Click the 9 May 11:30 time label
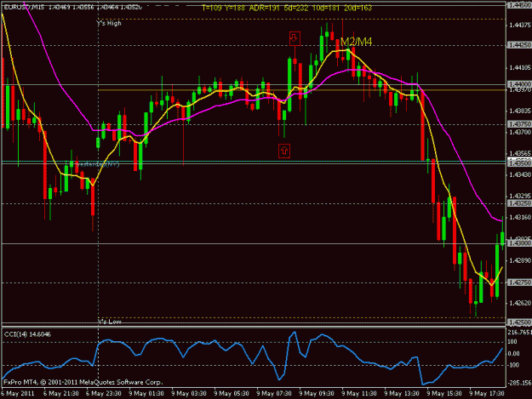 pos(359,394)
